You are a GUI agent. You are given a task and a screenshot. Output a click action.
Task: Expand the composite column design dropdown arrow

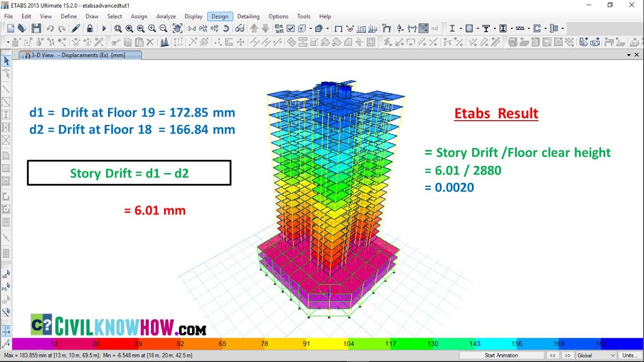512,29
